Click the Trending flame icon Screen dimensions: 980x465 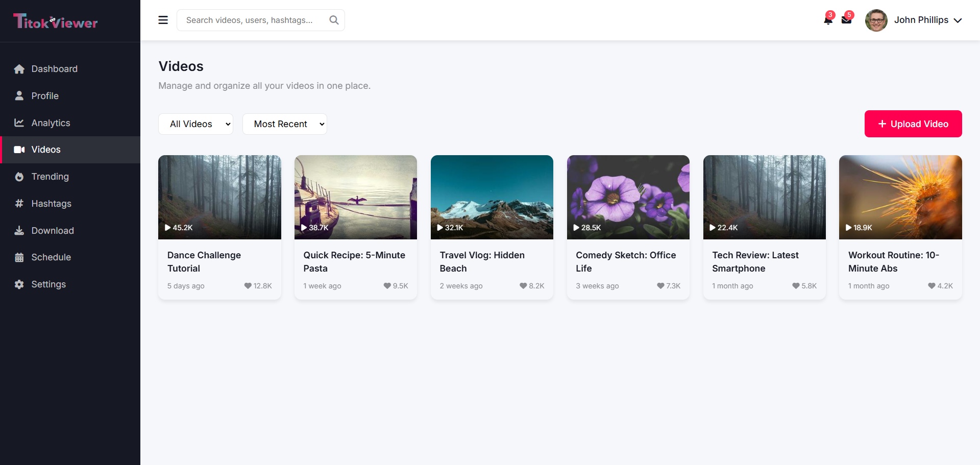19,176
